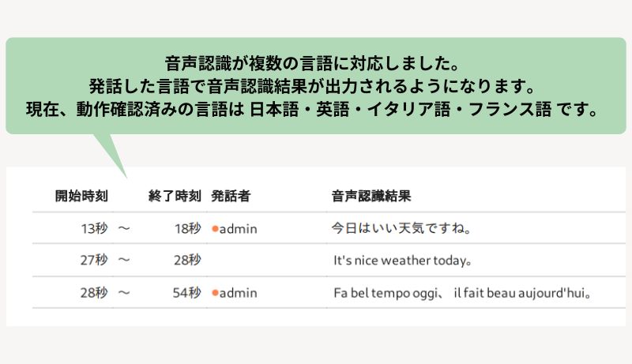
Task: Click the 13秒 start time
Action: [93, 229]
